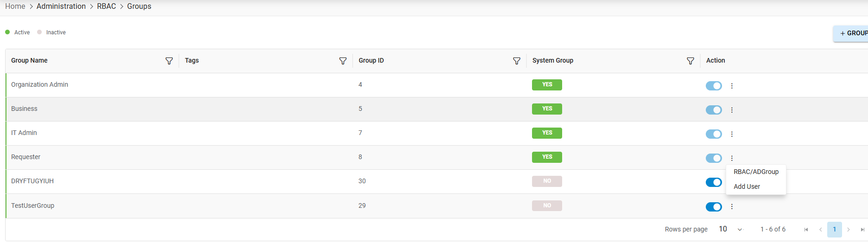868x244 pixels.
Task: Navigate to Administration breadcrumb link
Action: coord(61,6)
